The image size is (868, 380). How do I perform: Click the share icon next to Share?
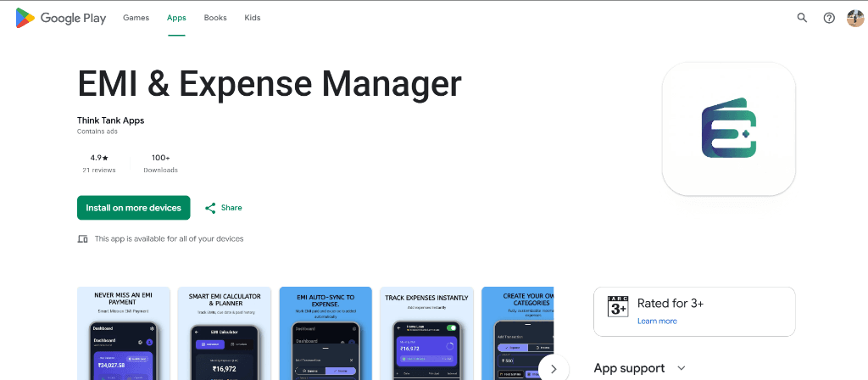tap(210, 208)
